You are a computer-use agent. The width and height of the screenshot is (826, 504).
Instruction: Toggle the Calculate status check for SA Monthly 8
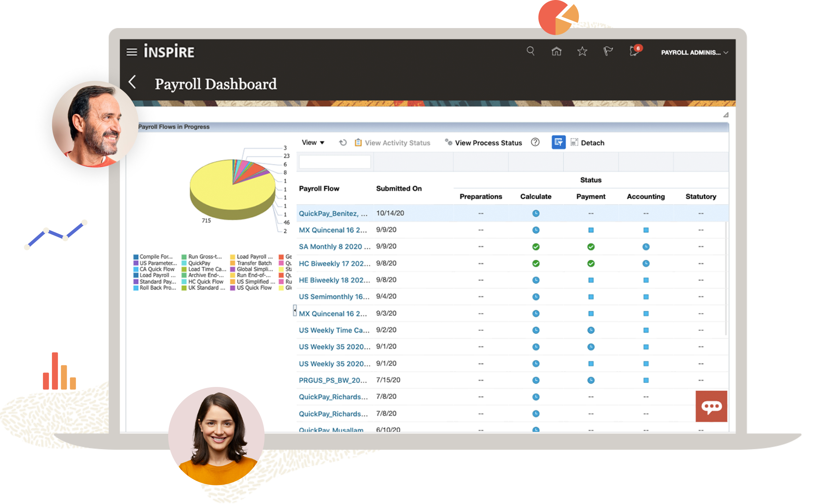coord(535,246)
